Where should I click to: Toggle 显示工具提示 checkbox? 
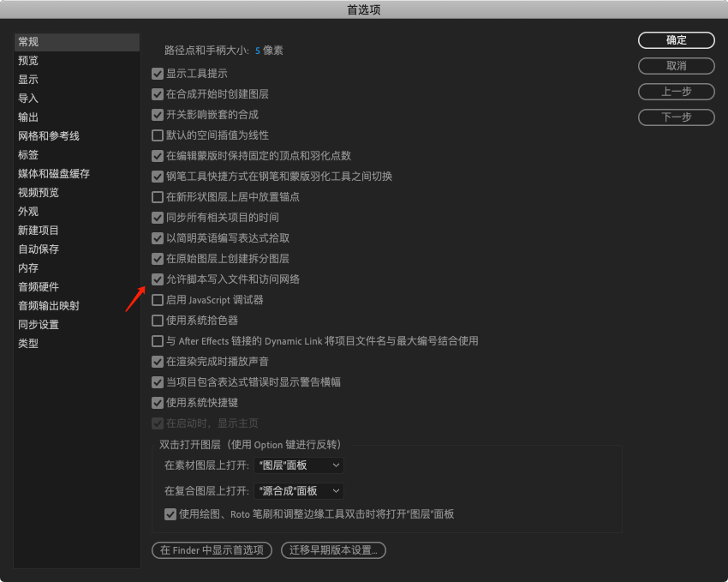pyautogui.click(x=158, y=74)
